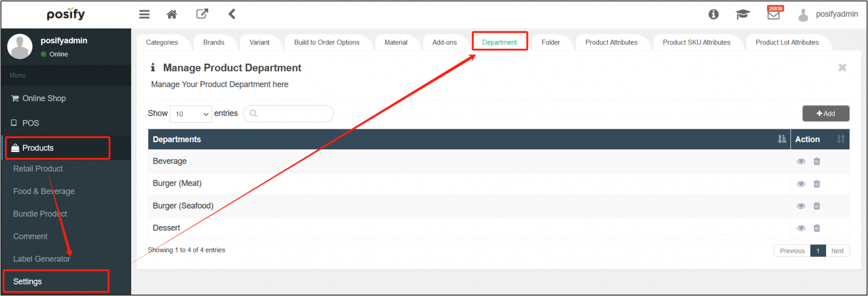The width and height of the screenshot is (868, 296).
Task: Click the posifyadmin user avatar in header
Action: [803, 15]
